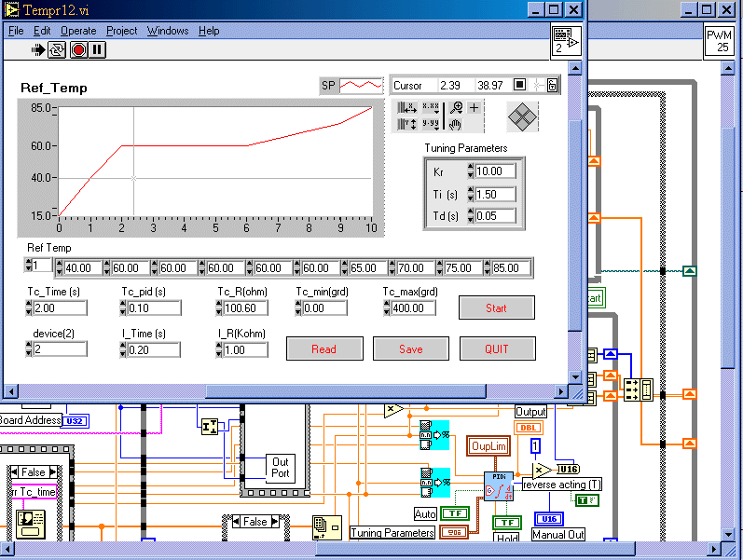Click the cursor crosshair style icon

click(x=537, y=86)
